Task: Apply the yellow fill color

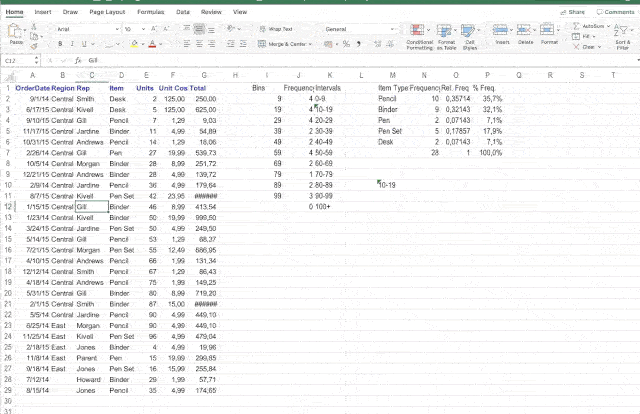Action: coord(134,44)
